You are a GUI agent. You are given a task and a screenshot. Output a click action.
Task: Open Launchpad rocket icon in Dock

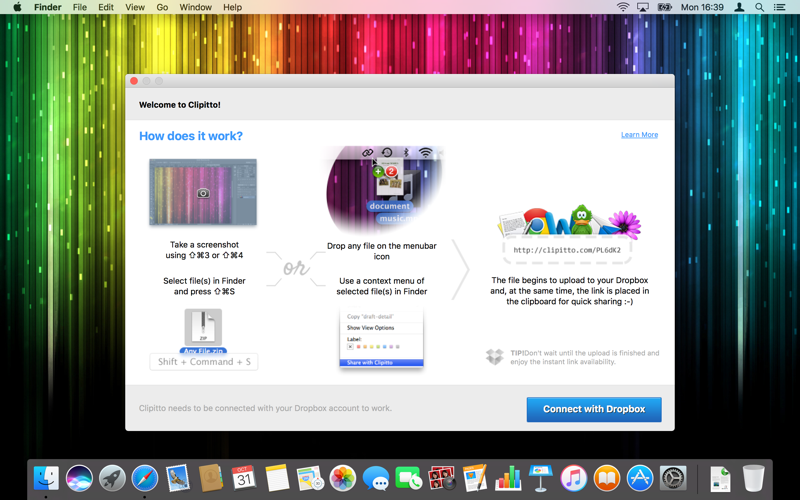coord(112,479)
